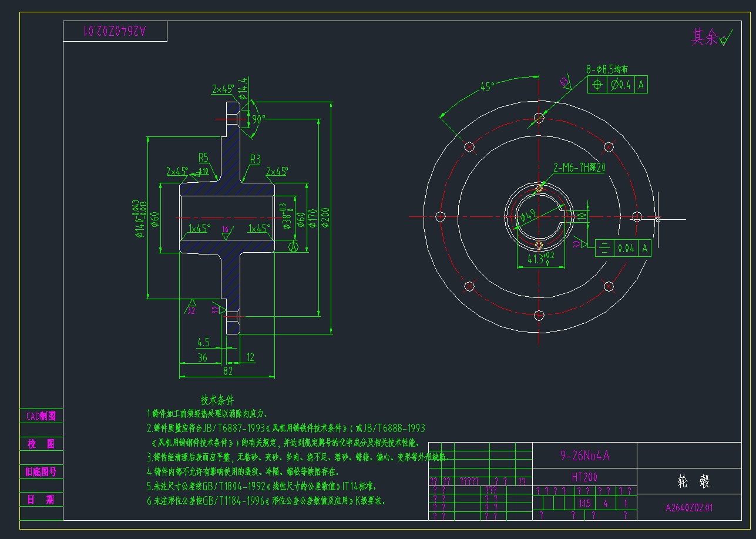This screenshot has height=539, width=756.
Task: Click the HT200 material cell in title block
Action: (584, 477)
